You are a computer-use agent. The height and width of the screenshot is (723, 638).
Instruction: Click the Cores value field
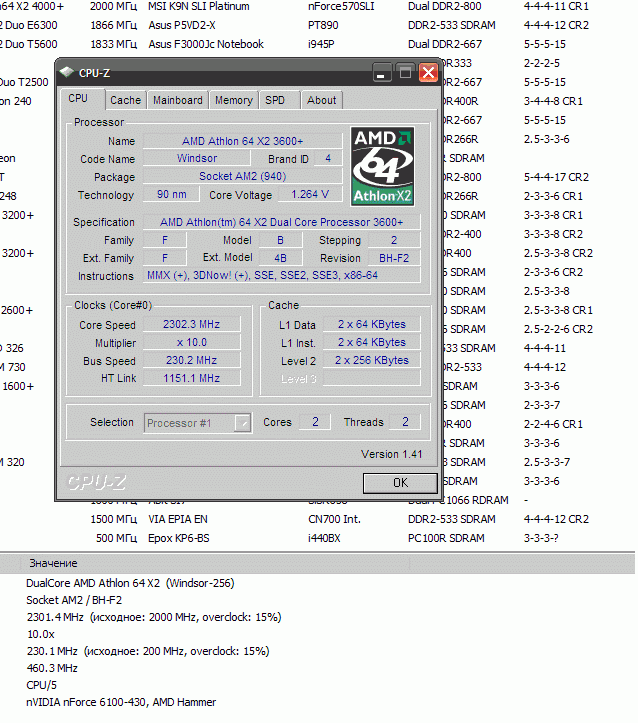[x=315, y=422]
